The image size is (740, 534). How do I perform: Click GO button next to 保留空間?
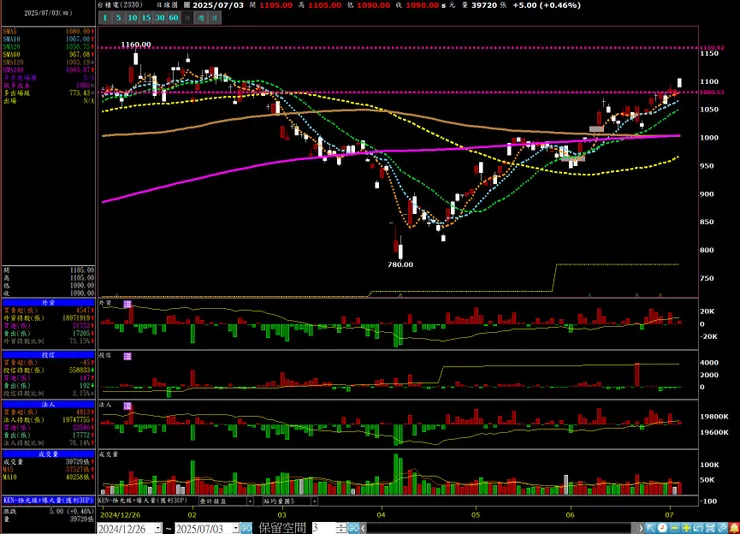(x=353, y=528)
